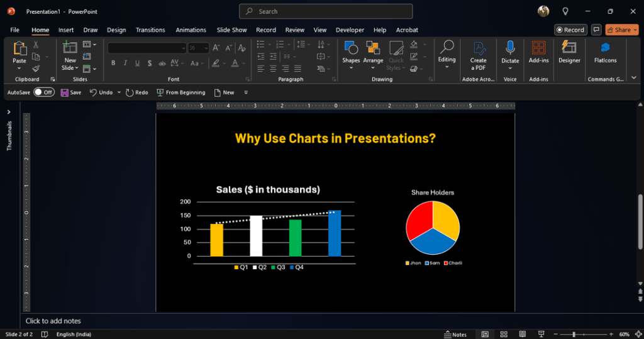Screen dimensions: 644x339
Task: Toggle Italic formatting in the Font group
Action: coord(125,63)
